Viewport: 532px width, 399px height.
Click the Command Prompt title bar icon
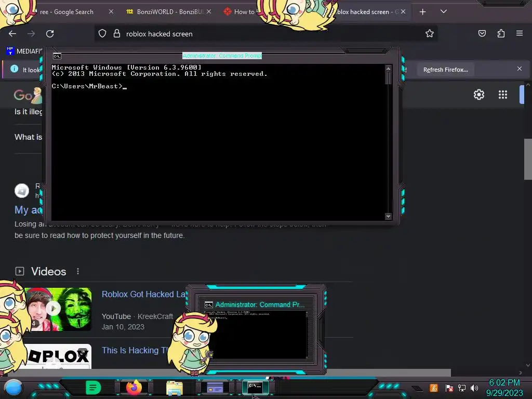(57, 56)
